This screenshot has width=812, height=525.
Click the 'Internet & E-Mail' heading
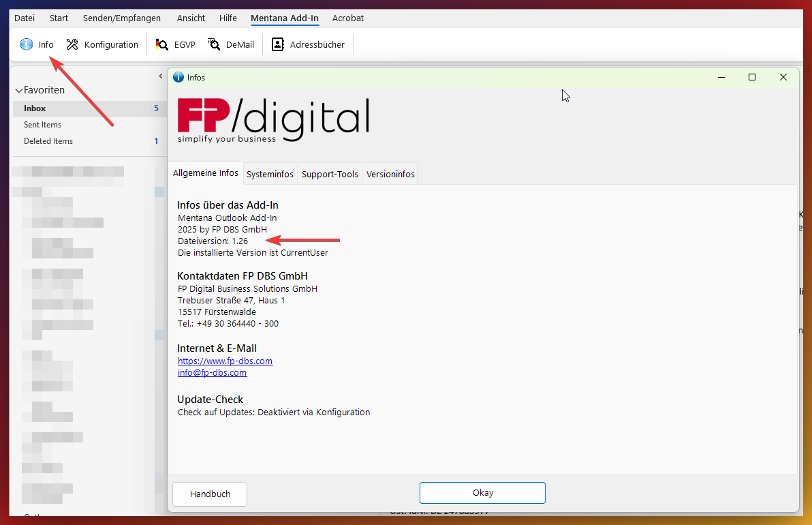217,348
